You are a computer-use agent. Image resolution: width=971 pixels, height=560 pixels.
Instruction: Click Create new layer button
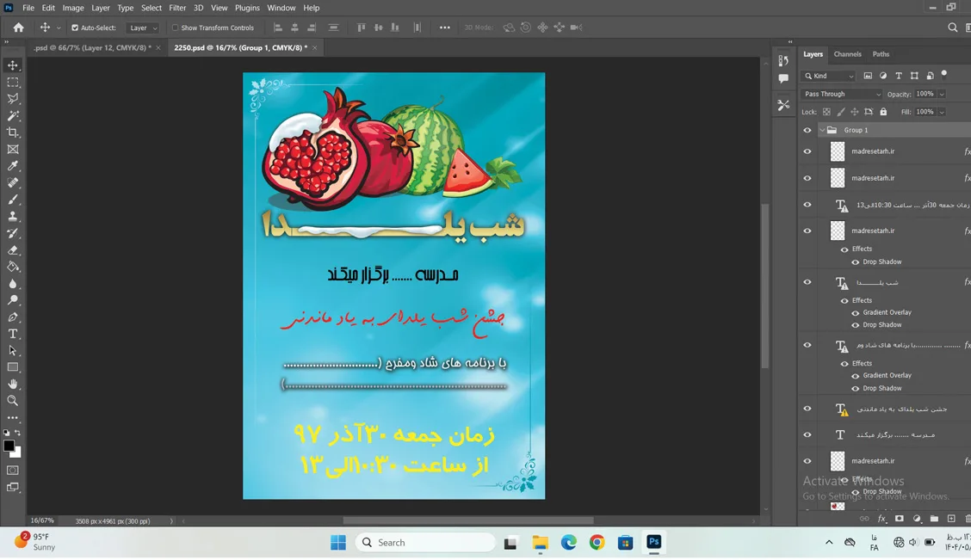(x=951, y=519)
